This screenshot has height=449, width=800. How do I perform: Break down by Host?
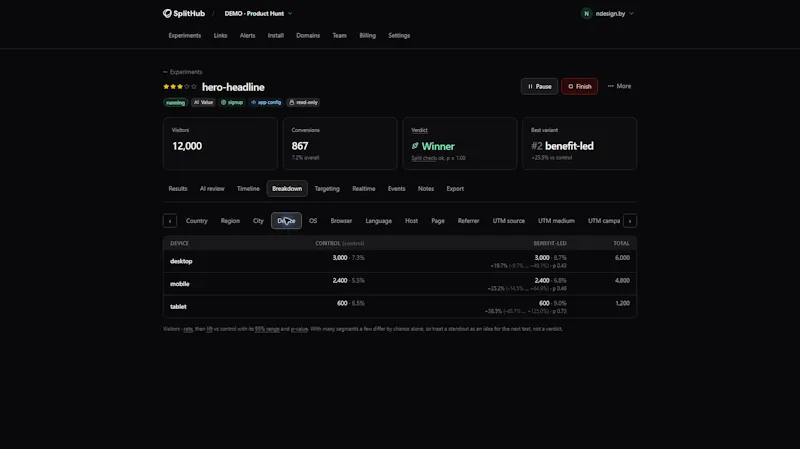coord(411,221)
